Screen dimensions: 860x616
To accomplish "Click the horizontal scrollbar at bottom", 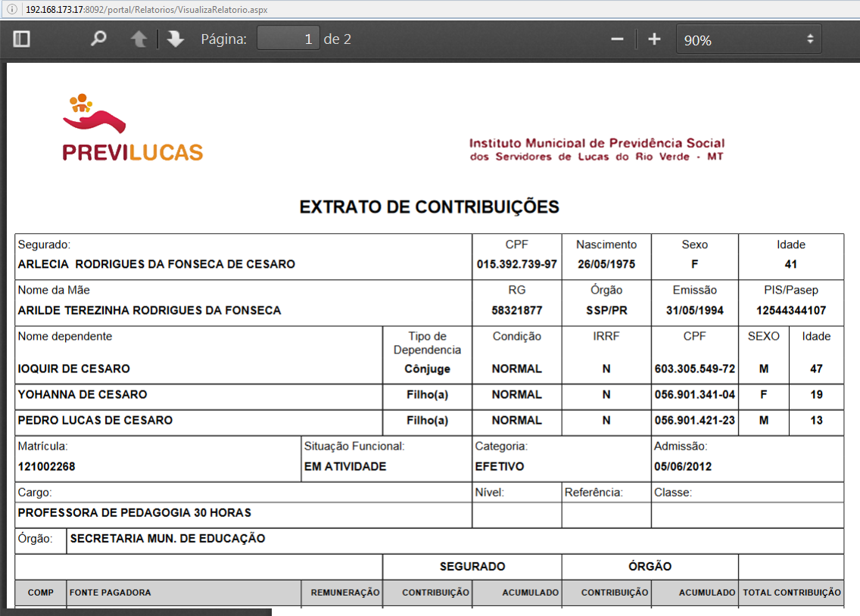I will 136,611.
